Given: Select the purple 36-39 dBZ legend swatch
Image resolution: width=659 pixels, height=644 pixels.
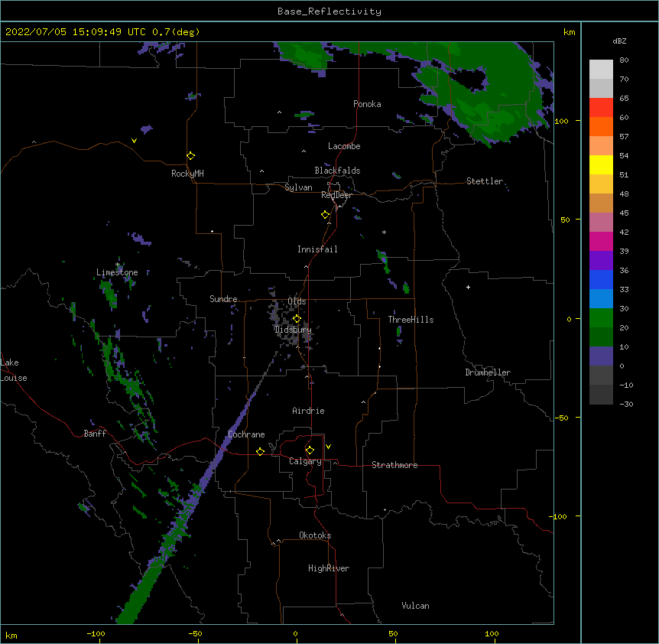Looking at the screenshot, I should point(601,261).
